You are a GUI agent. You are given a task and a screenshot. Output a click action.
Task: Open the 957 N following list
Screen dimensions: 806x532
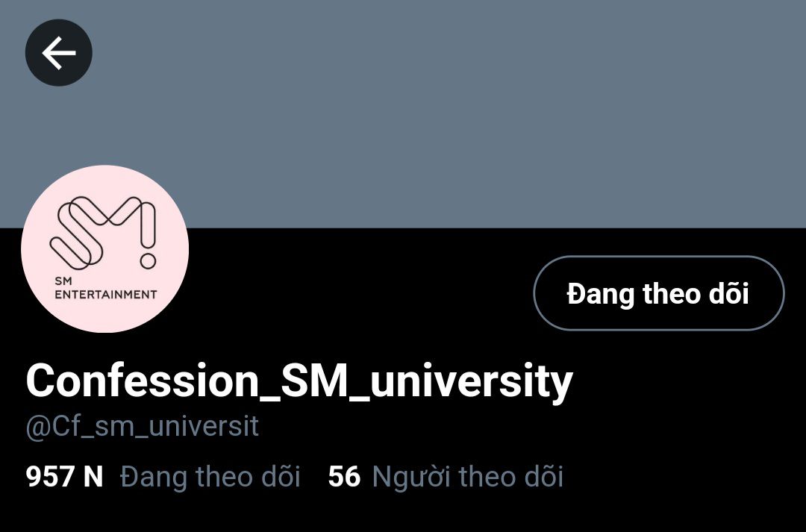point(163,476)
